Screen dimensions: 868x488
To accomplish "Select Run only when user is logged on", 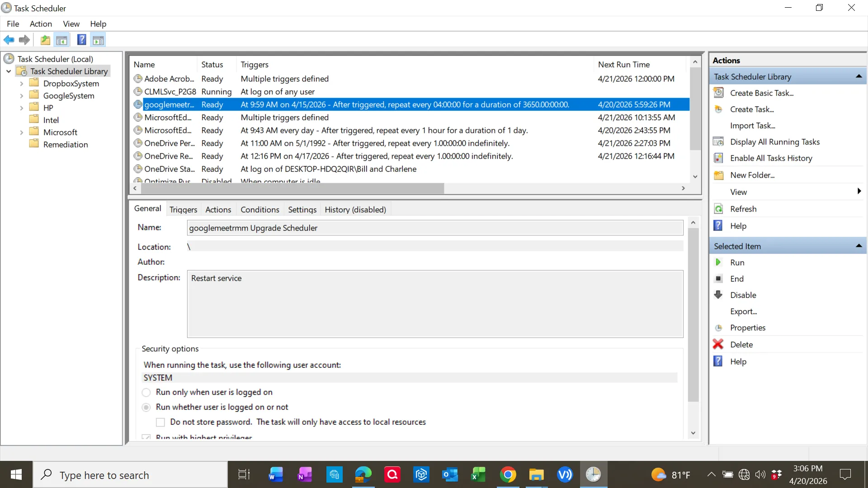I will pyautogui.click(x=146, y=392).
